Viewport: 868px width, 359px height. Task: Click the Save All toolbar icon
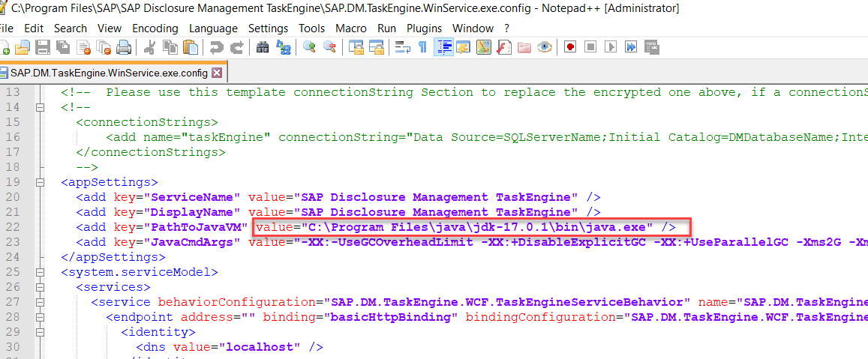click(x=62, y=47)
